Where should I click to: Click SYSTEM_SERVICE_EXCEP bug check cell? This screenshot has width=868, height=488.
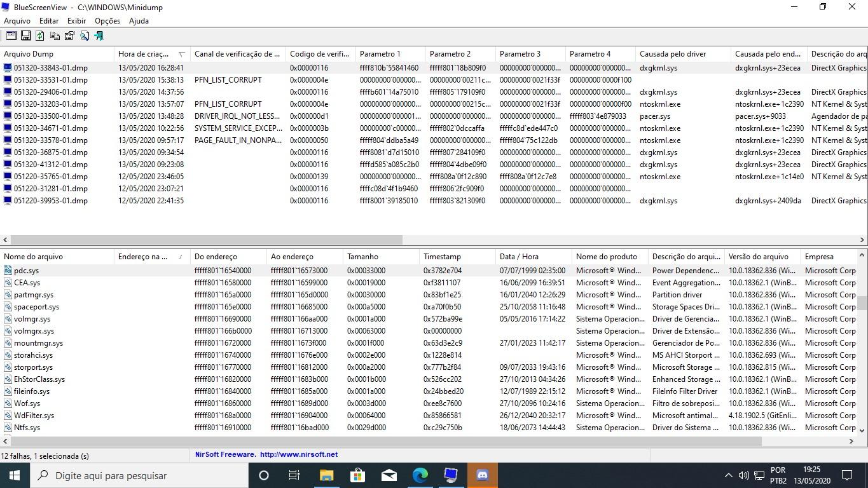point(238,128)
